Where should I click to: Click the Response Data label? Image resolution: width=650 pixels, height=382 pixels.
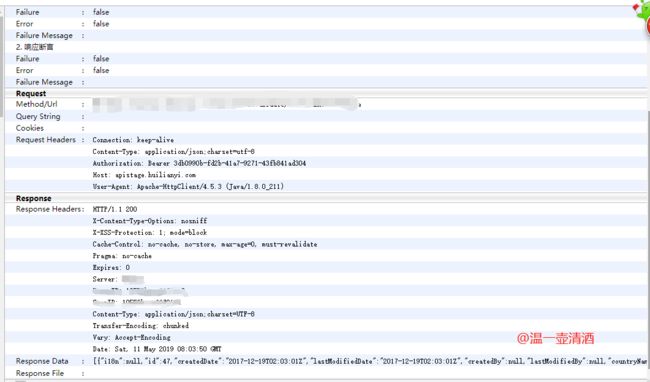coord(42,361)
